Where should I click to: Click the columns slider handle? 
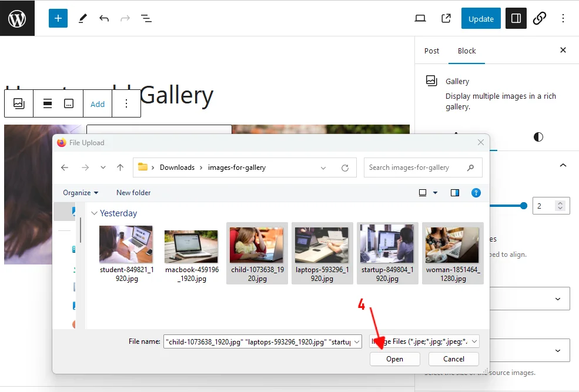[523, 206]
